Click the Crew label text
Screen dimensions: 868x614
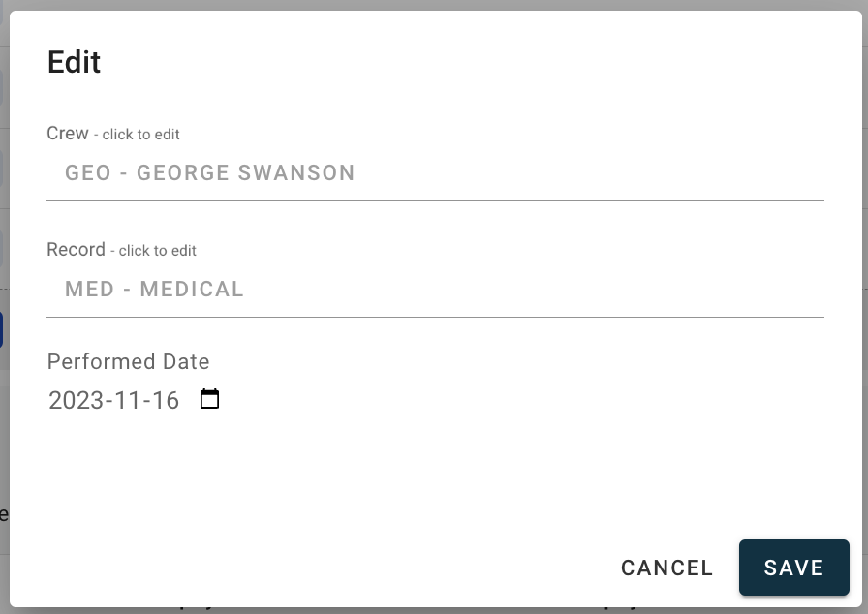point(68,134)
